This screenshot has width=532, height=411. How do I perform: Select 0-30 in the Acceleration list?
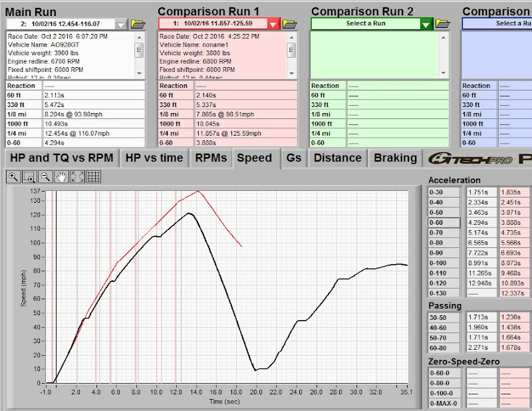tap(444, 192)
